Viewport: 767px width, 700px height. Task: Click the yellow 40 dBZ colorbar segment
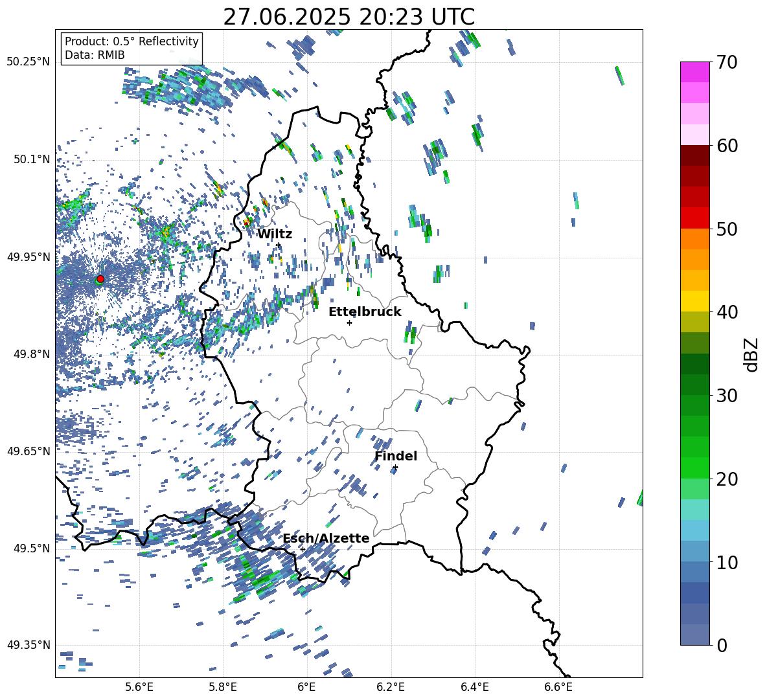pos(694,301)
